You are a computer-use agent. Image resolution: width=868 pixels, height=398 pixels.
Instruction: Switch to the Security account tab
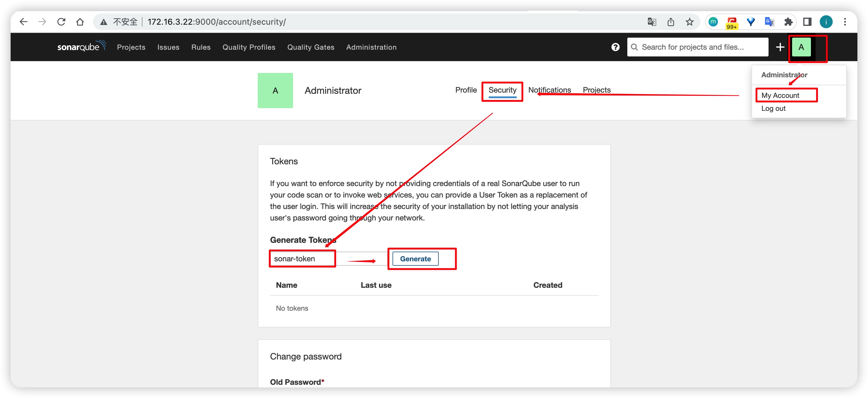(x=502, y=90)
